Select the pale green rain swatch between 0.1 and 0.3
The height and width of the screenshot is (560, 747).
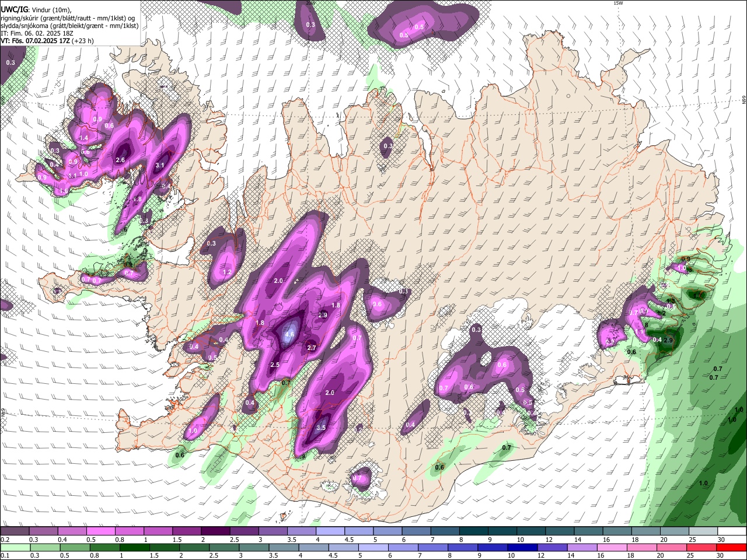tap(16, 547)
